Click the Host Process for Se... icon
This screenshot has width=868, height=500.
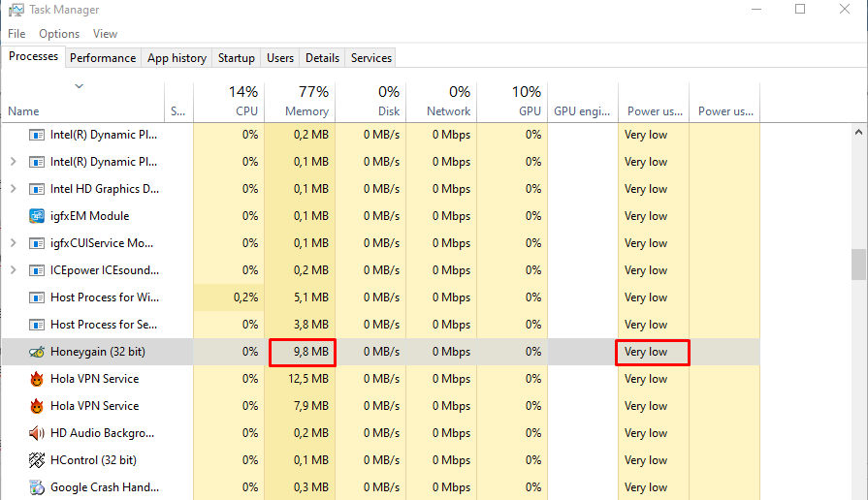tap(37, 325)
